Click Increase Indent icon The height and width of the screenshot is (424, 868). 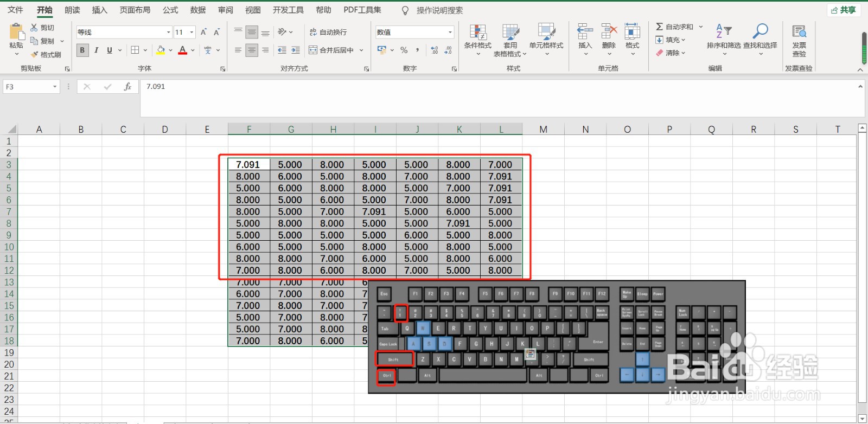coord(296,50)
